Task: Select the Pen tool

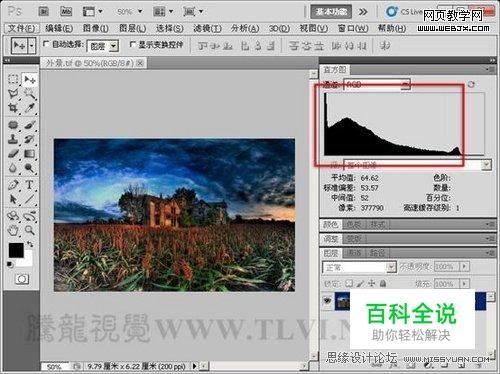Action: pyautogui.click(x=13, y=185)
